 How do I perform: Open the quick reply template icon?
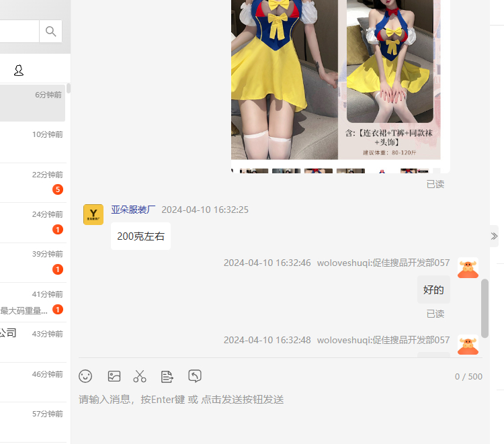pos(167,376)
